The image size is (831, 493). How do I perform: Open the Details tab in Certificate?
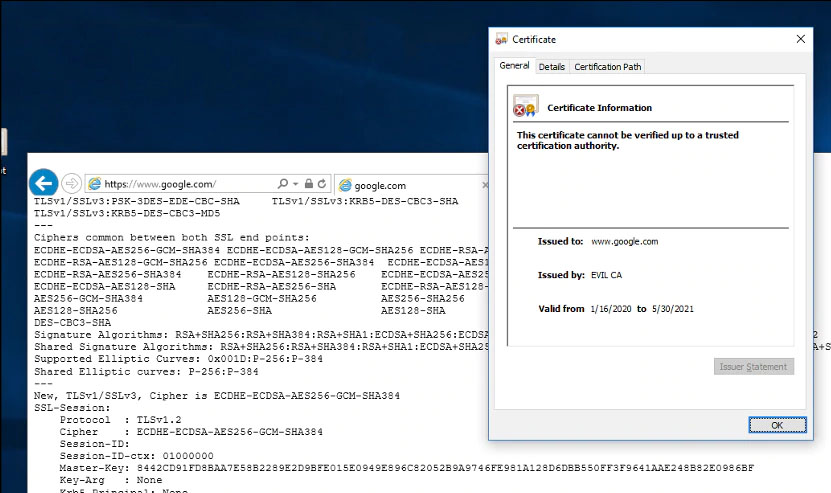click(x=552, y=67)
